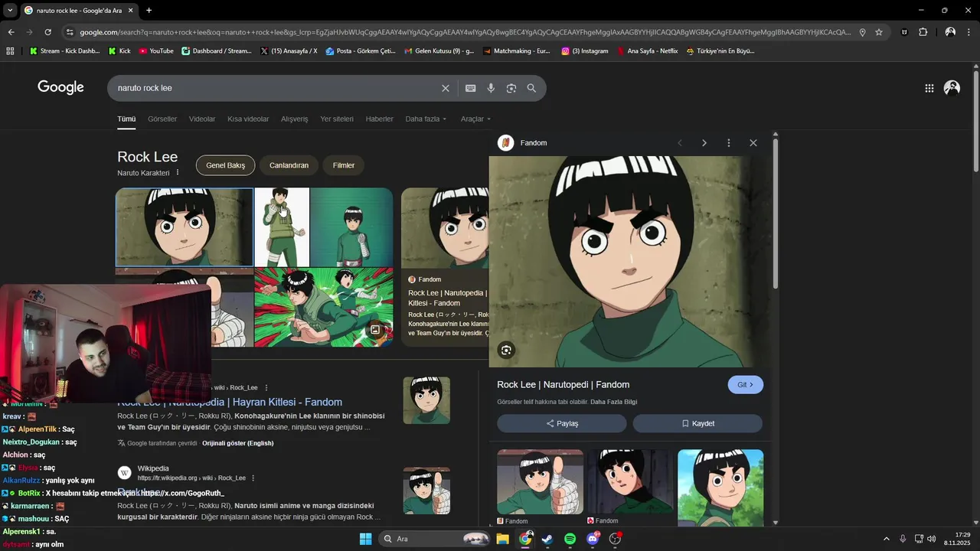The height and width of the screenshot is (551, 980).
Task: Close the Fandom image preview panel
Action: tap(753, 143)
